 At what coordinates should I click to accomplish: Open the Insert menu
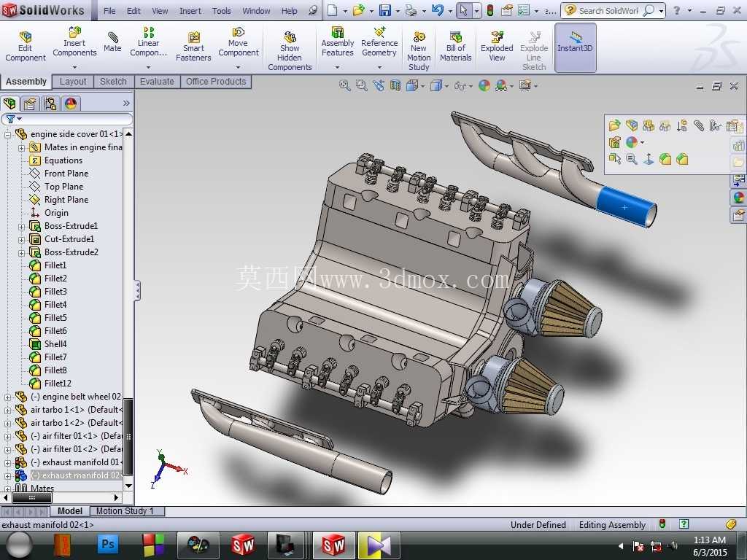[190, 10]
